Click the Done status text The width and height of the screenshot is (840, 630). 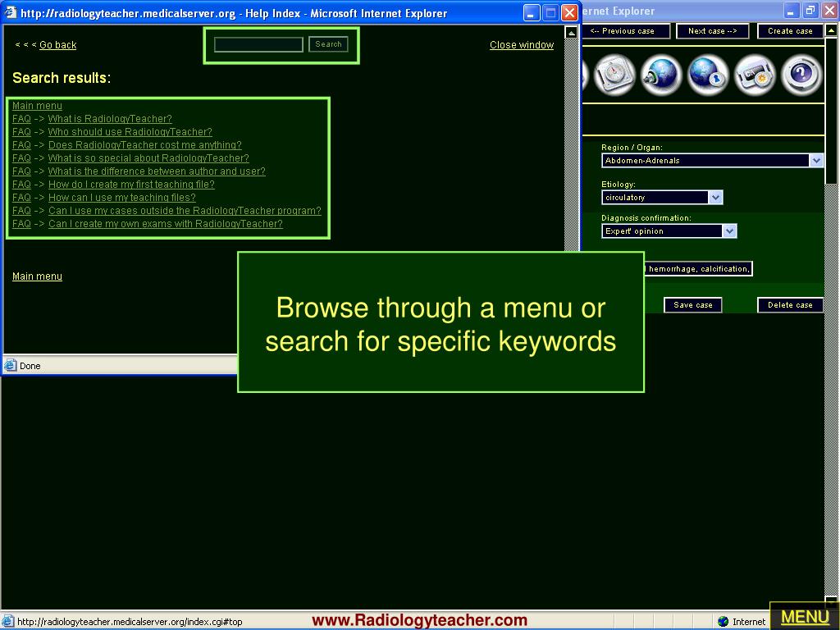click(x=30, y=366)
